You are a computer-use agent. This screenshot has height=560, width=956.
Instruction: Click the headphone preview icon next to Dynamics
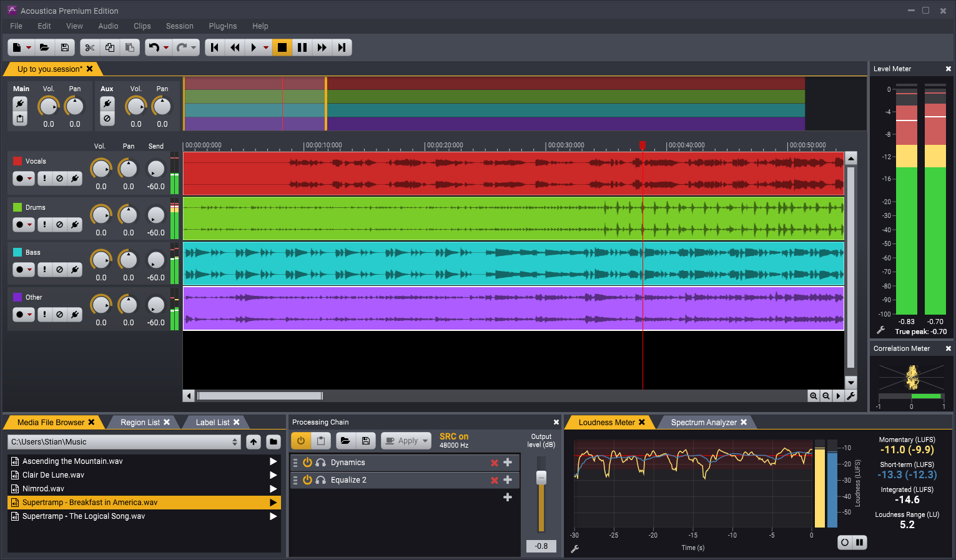[x=321, y=462]
